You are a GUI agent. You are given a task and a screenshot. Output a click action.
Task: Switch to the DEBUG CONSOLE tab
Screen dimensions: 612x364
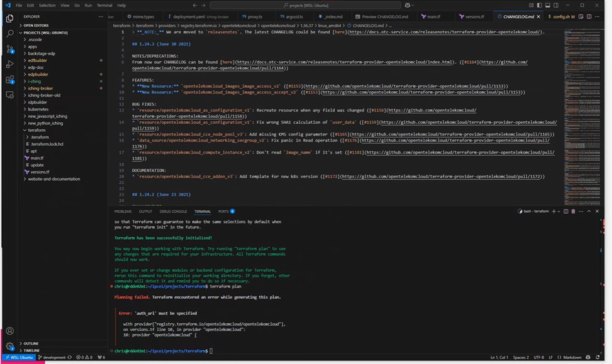coord(173,211)
